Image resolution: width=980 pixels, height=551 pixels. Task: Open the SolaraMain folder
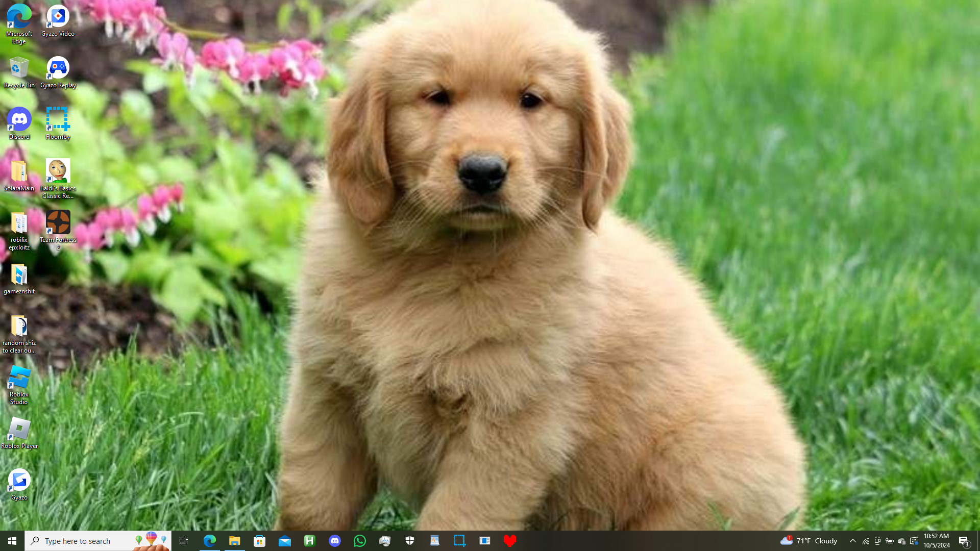pyautogui.click(x=19, y=174)
